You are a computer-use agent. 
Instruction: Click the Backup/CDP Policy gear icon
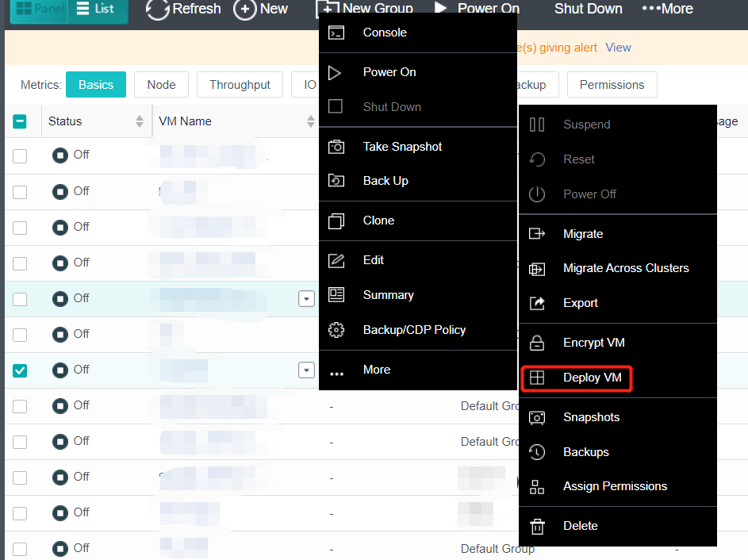pos(336,330)
